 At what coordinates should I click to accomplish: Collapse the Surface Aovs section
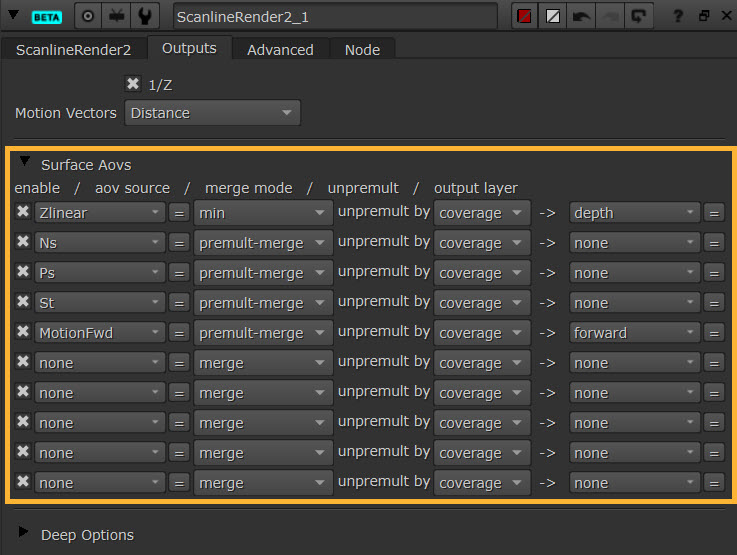click(x=24, y=164)
